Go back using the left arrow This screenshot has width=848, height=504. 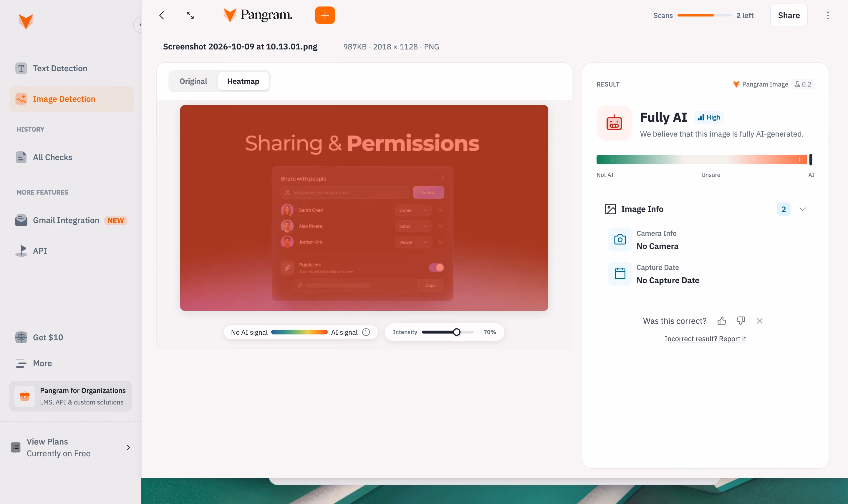tap(162, 15)
